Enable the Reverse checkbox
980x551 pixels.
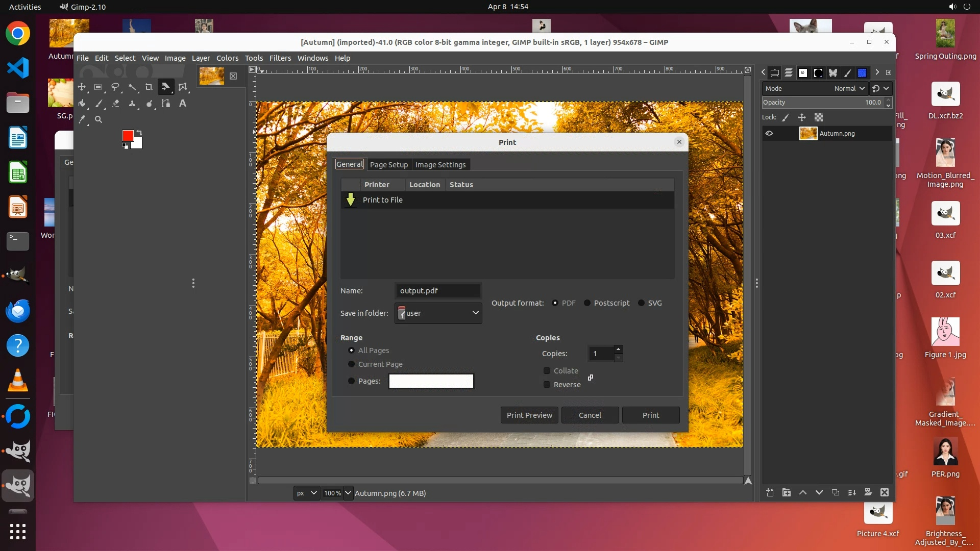[547, 385]
